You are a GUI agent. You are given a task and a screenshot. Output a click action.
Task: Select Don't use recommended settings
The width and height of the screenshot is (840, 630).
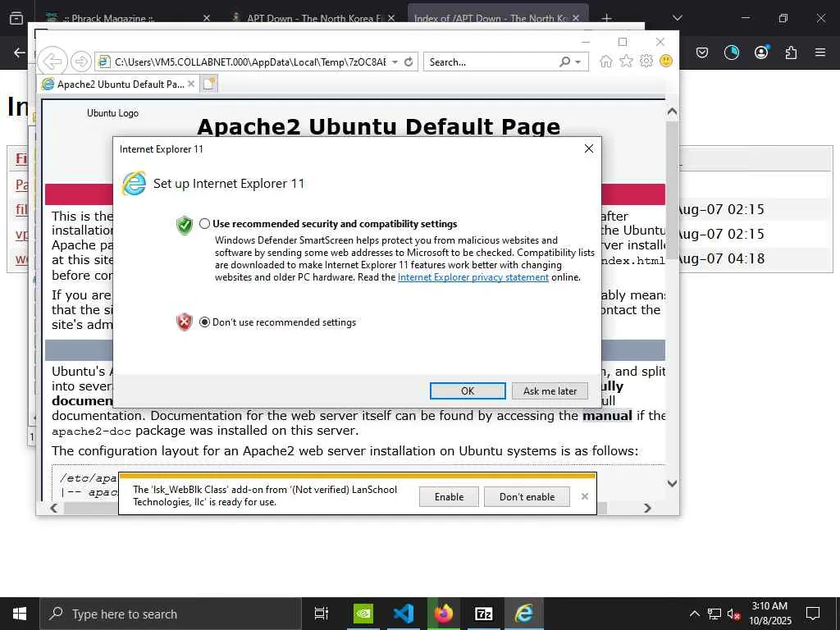[204, 322]
